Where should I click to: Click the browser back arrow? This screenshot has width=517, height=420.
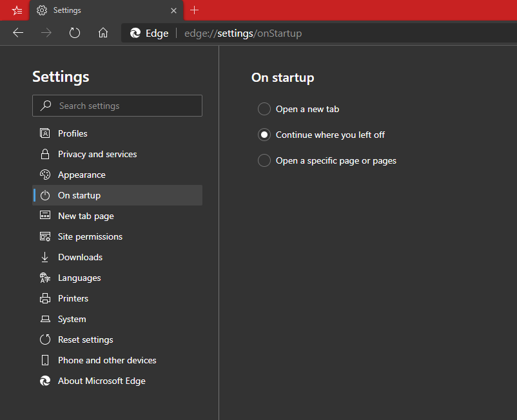18,33
